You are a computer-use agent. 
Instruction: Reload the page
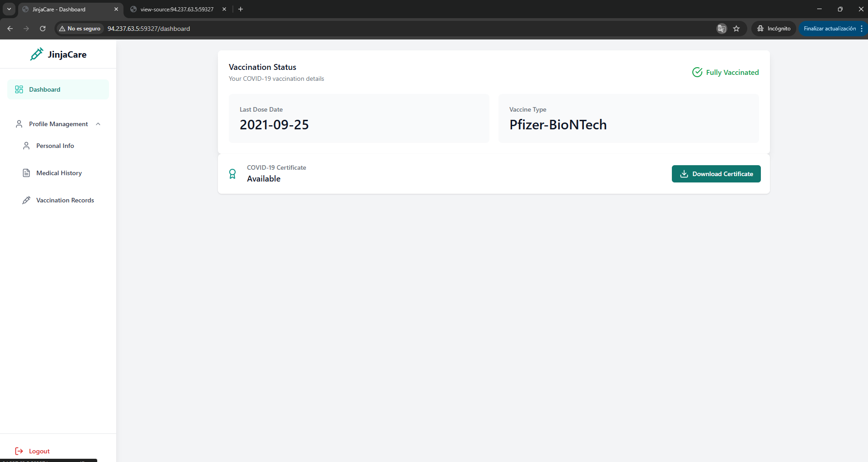43,29
